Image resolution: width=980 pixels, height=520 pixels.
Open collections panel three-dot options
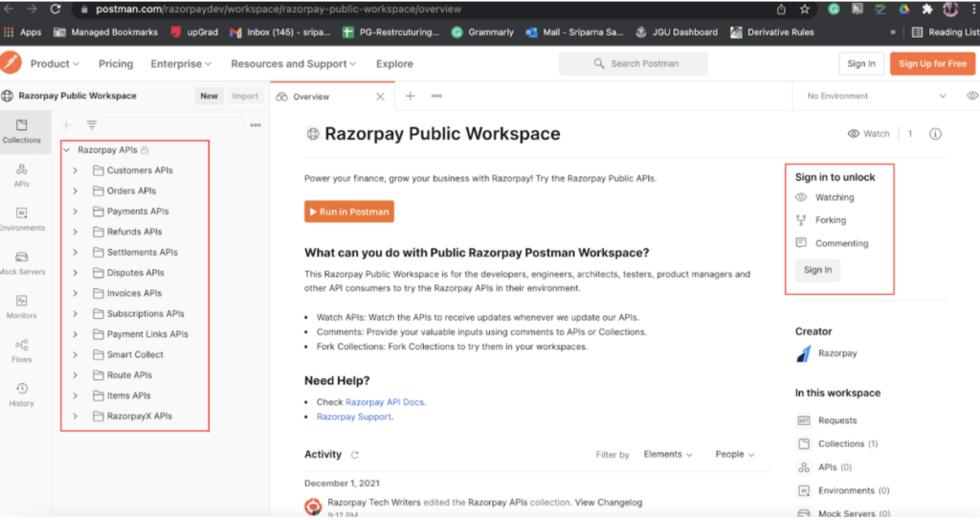pos(256,125)
